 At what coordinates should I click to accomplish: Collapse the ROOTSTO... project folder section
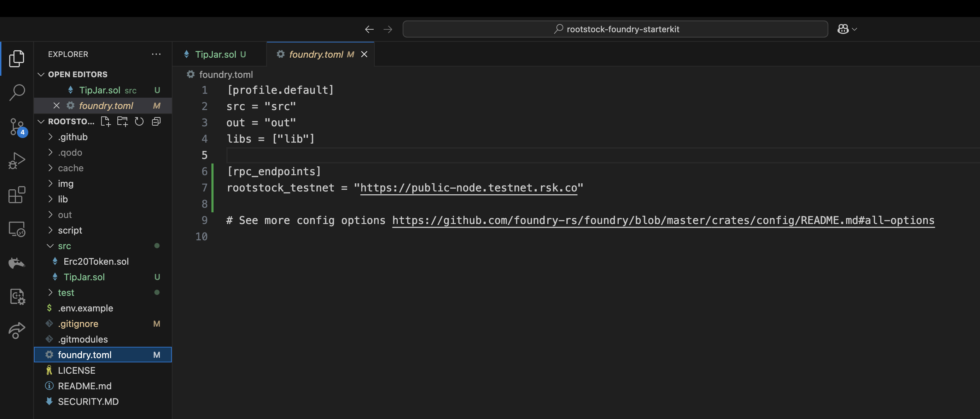[41, 121]
